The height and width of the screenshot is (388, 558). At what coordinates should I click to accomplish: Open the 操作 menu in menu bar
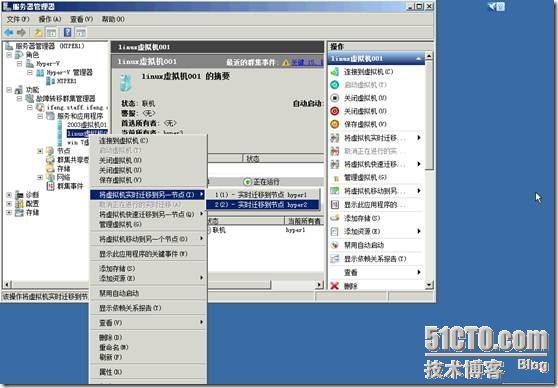pos(50,19)
